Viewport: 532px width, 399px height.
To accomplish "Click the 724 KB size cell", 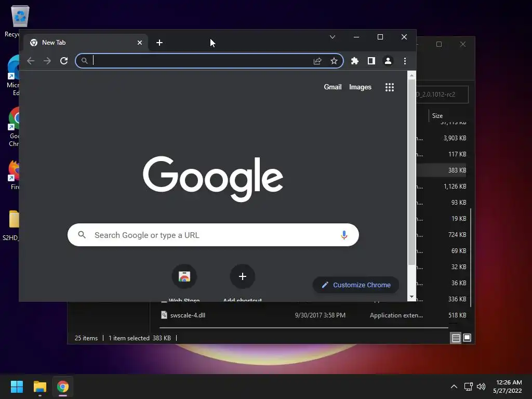I will (x=457, y=234).
